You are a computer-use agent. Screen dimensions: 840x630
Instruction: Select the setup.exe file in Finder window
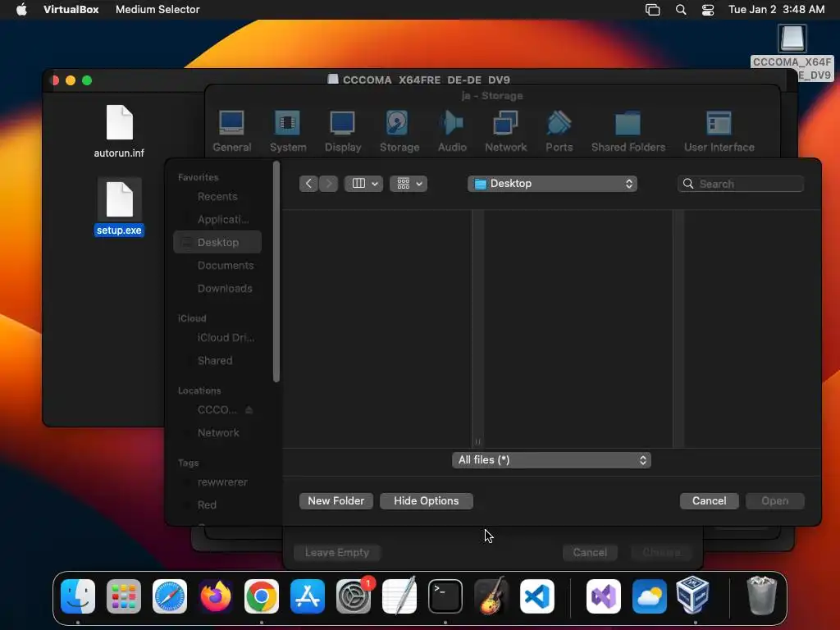(x=119, y=208)
